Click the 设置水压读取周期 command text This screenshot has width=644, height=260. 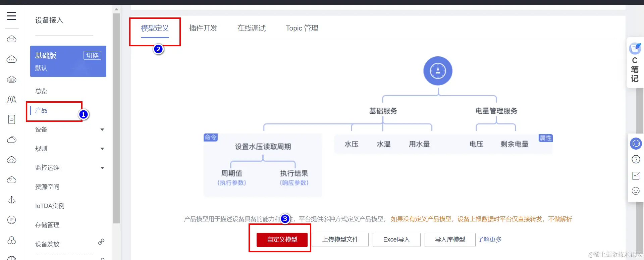coord(263,147)
